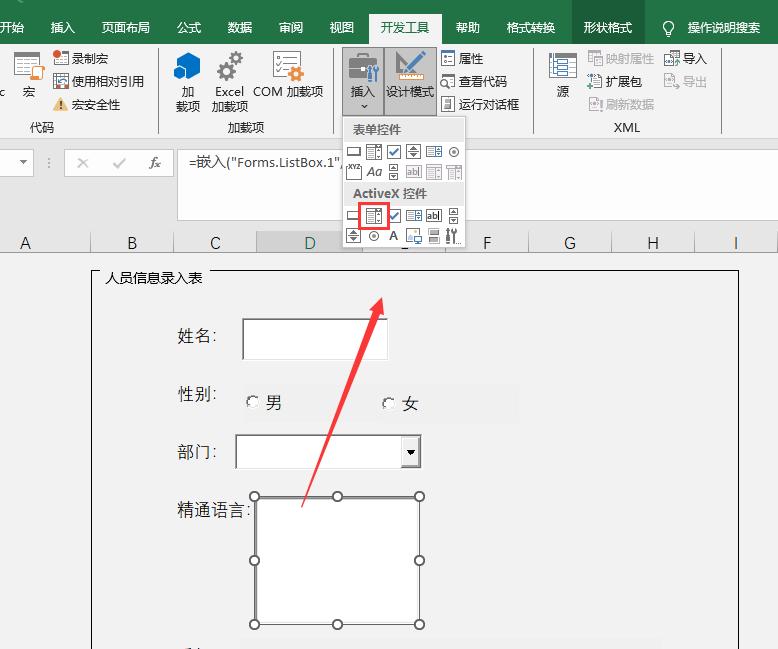Open the 插入 controls dropdown
The width and height of the screenshot is (778, 649).
point(363,81)
